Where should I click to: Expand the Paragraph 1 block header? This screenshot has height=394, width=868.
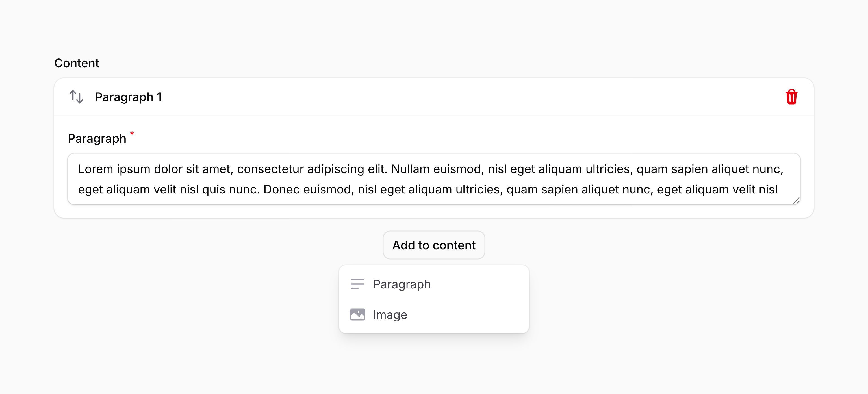129,97
